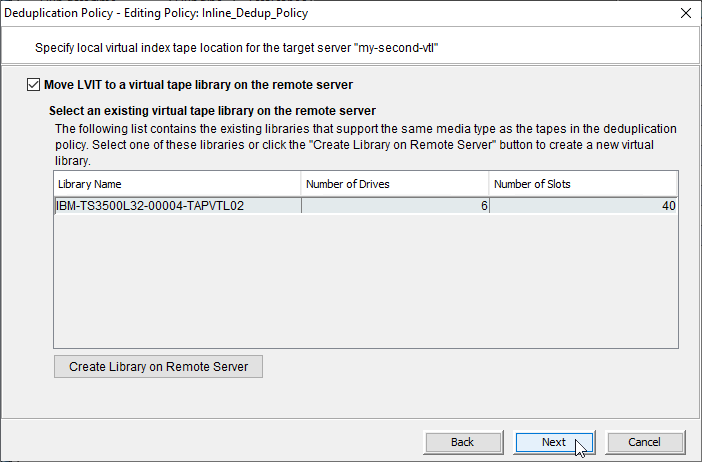Screen dimensions: 702x462
Task: Click Create Library on Remote Server button
Action: [x=158, y=367]
